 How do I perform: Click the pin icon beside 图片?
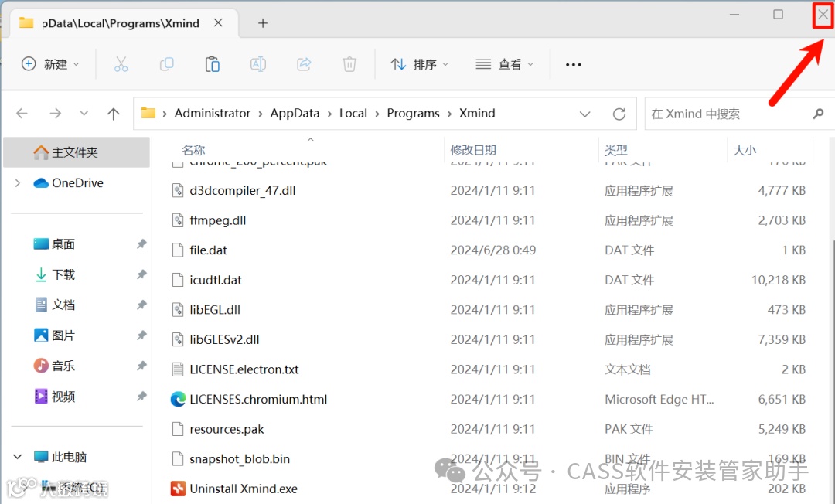141,335
